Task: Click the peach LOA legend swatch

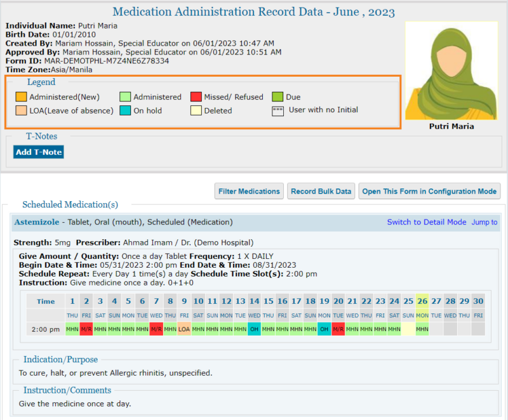Action: click(21, 110)
